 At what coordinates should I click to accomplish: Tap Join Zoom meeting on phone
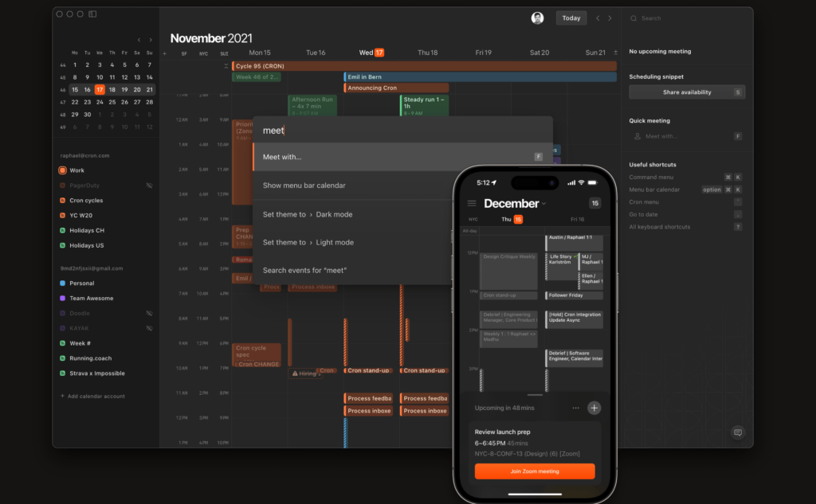535,471
